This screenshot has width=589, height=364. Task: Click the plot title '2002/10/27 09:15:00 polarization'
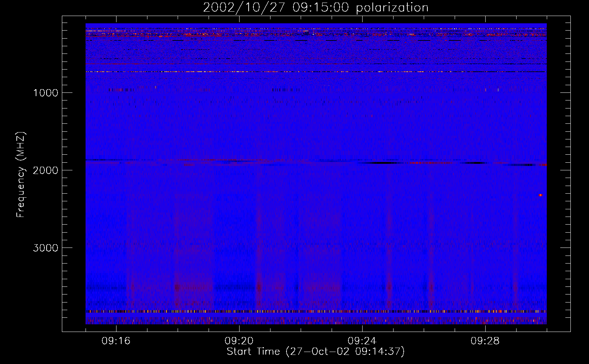(x=316, y=8)
